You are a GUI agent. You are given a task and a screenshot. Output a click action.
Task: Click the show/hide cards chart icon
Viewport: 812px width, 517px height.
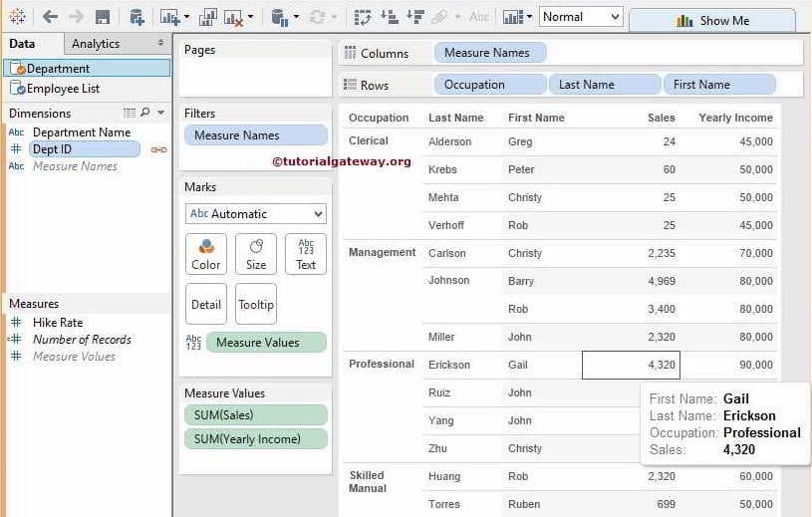513,17
